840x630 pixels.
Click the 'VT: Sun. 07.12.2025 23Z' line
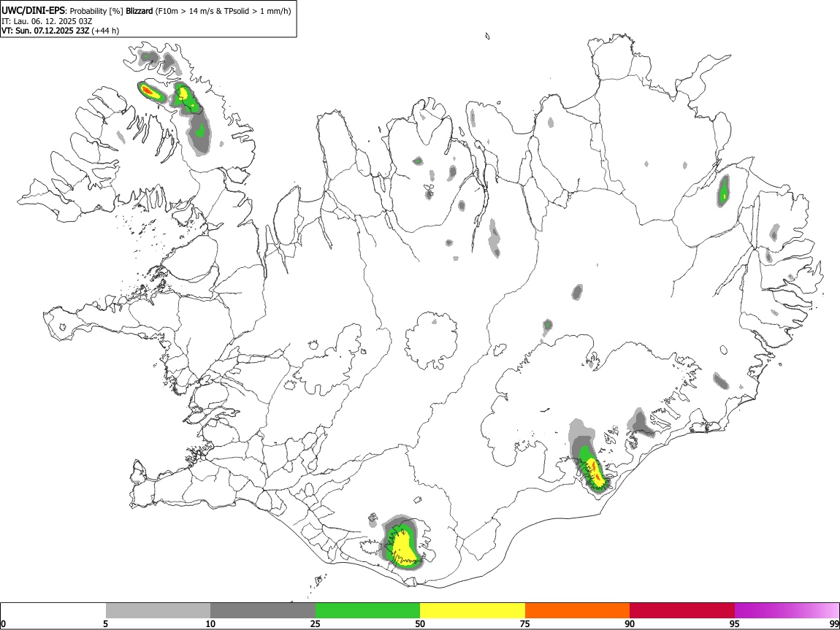45,31
